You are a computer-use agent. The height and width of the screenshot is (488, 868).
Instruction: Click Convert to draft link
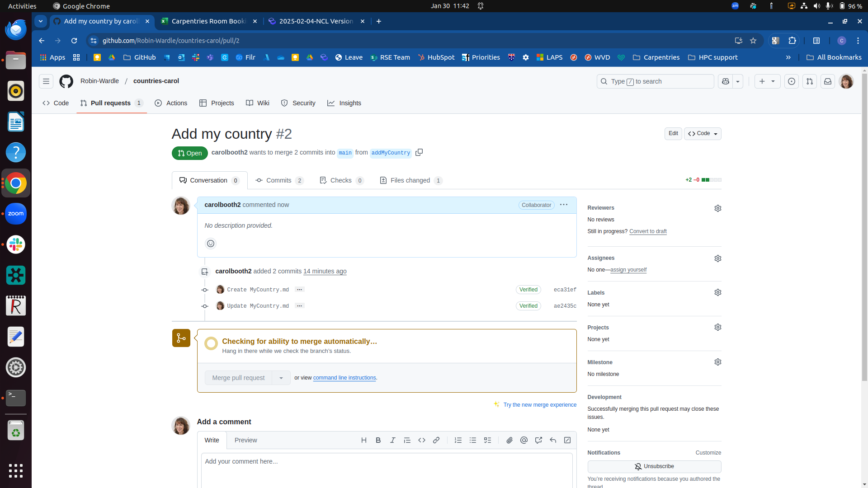point(648,231)
